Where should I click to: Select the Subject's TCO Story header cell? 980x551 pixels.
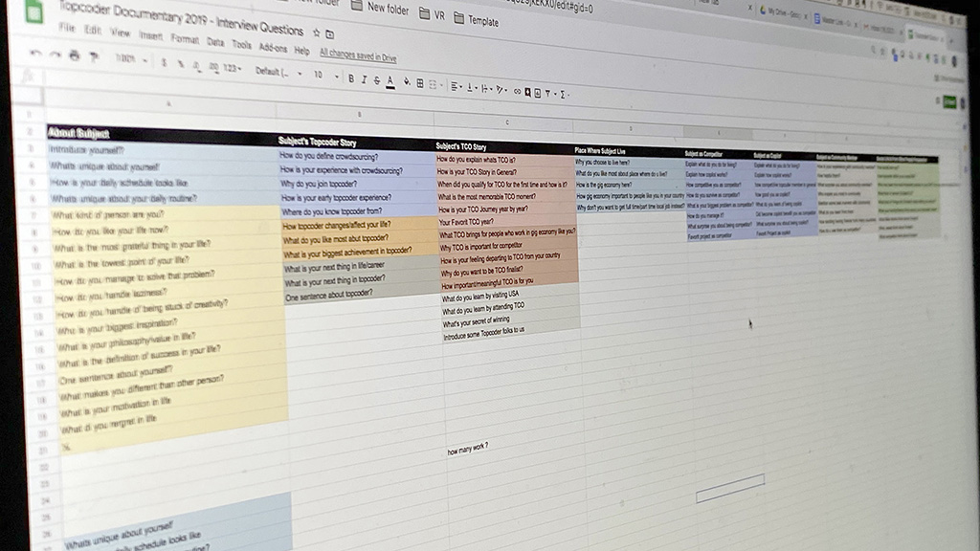click(x=504, y=147)
